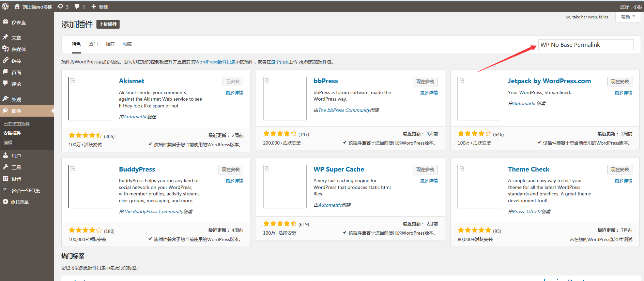Click the WP Super Cache thumbnail

pos(285,187)
